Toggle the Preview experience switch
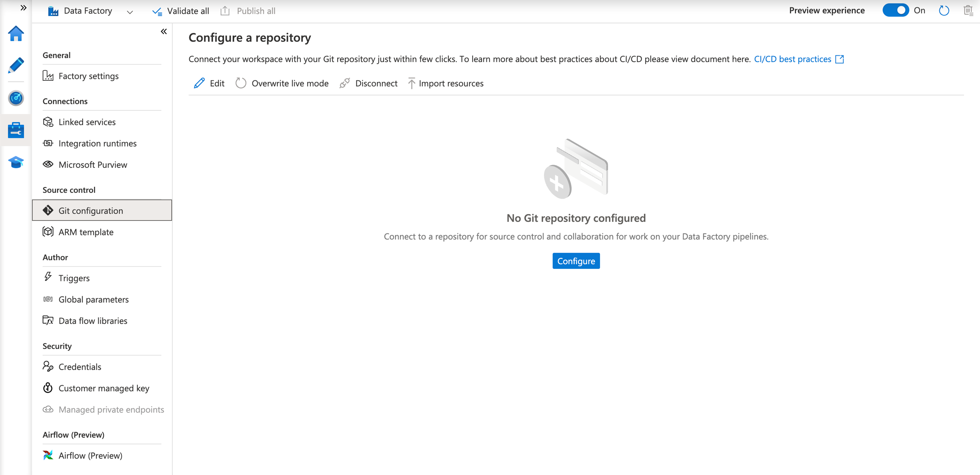980x475 pixels. point(895,11)
